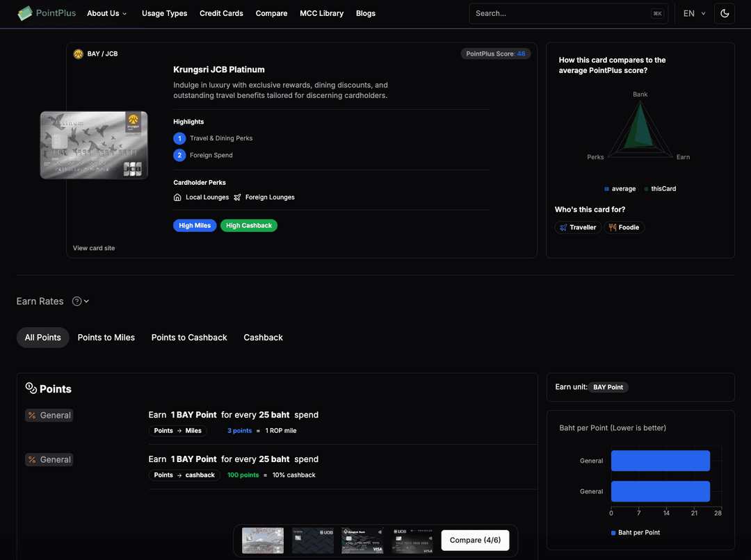Image resolution: width=751 pixels, height=560 pixels.
Task: Click the radar comparison chart
Action: [x=640, y=129]
